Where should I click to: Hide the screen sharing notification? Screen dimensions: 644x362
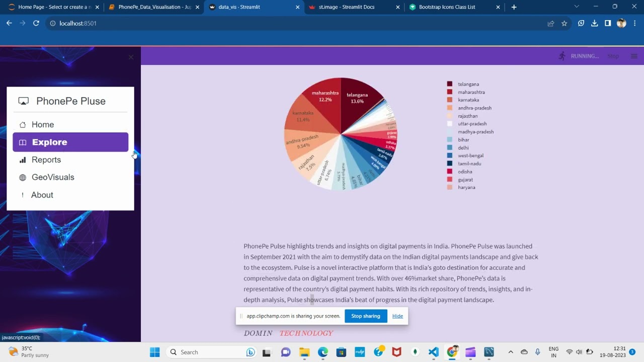pos(397,316)
